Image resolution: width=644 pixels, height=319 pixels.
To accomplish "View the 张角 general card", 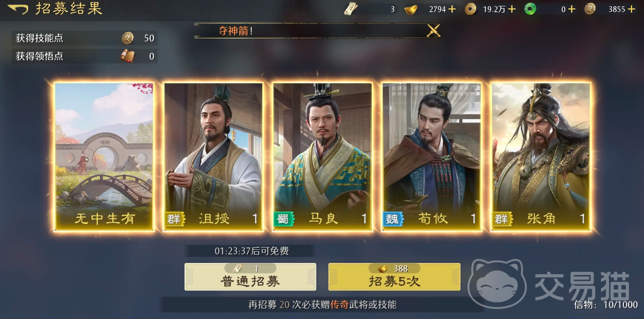I will point(541,157).
